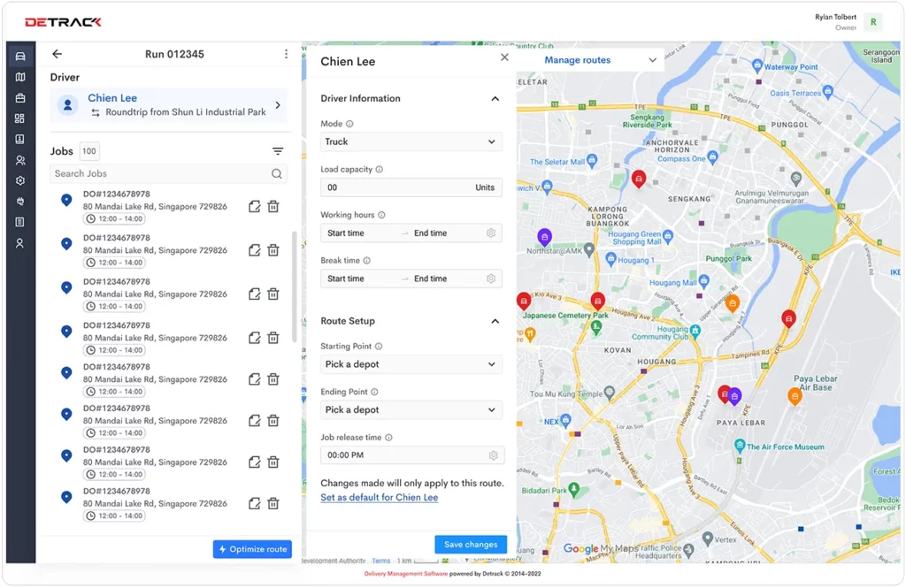Click Set as default for Chien Lee
Image resolution: width=906 pixels, height=588 pixels.
pos(379,497)
